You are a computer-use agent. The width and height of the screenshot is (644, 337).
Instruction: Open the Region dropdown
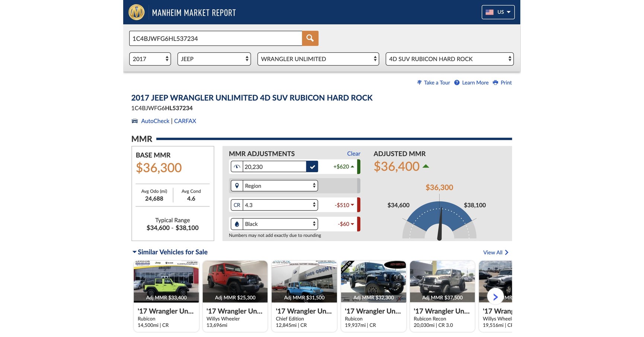(279, 186)
